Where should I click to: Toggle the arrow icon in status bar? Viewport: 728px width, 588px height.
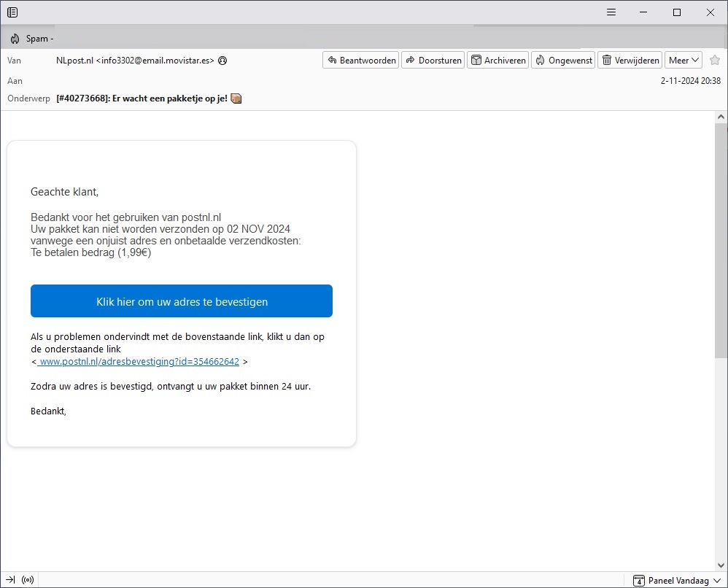tap(10, 581)
